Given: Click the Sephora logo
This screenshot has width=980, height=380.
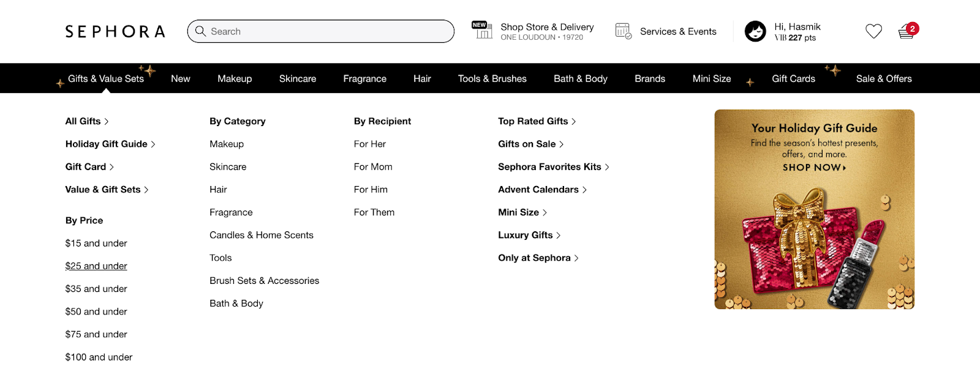Looking at the screenshot, I should coord(115,31).
